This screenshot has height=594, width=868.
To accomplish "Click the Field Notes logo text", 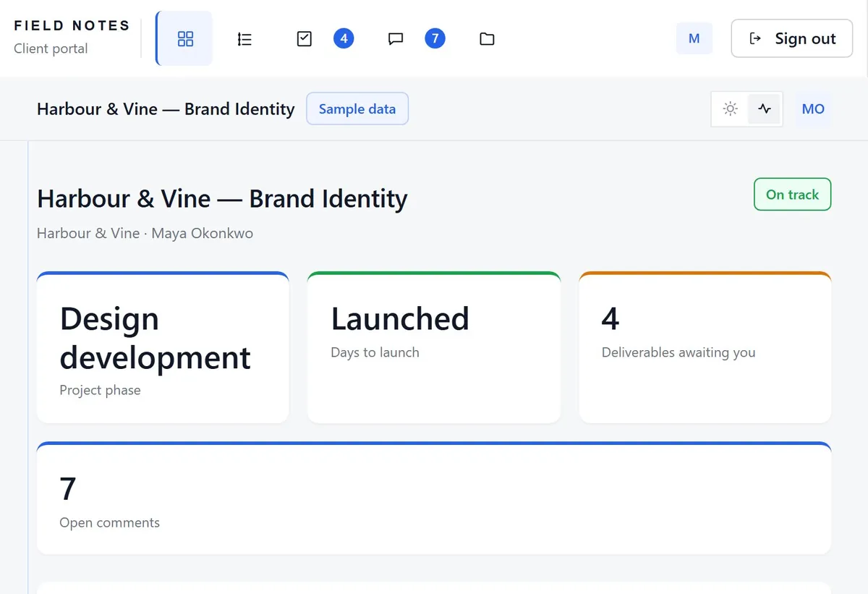I will point(72,26).
